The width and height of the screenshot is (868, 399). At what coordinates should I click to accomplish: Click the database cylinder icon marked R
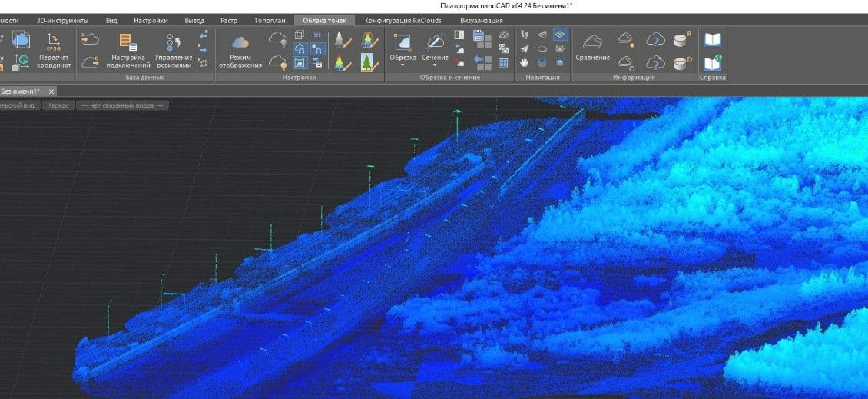[683, 40]
